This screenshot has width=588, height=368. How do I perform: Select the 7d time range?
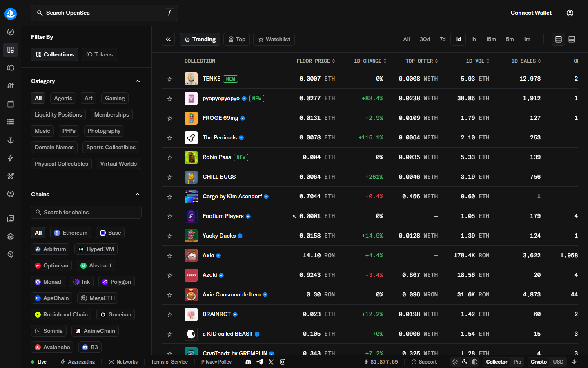tap(443, 39)
